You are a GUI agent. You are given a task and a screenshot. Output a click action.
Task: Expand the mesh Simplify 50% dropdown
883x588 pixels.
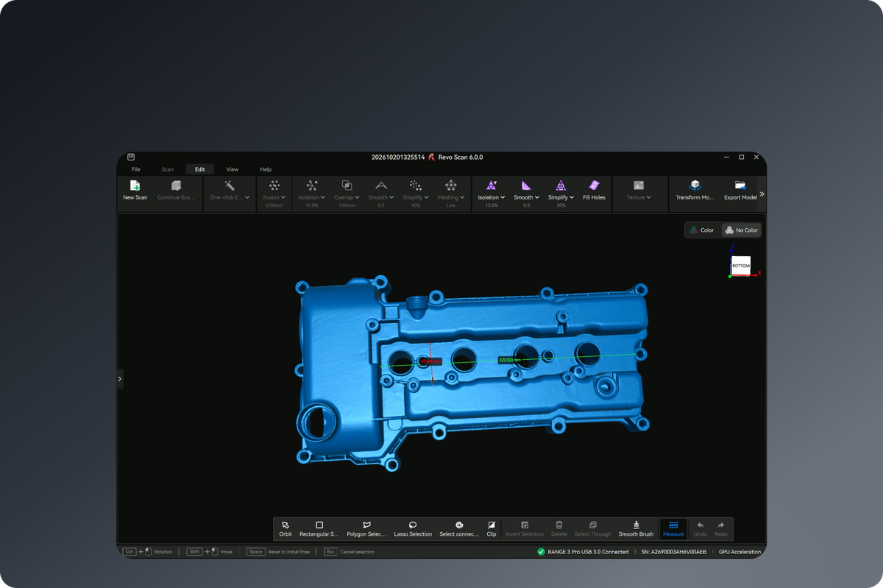coord(572,197)
